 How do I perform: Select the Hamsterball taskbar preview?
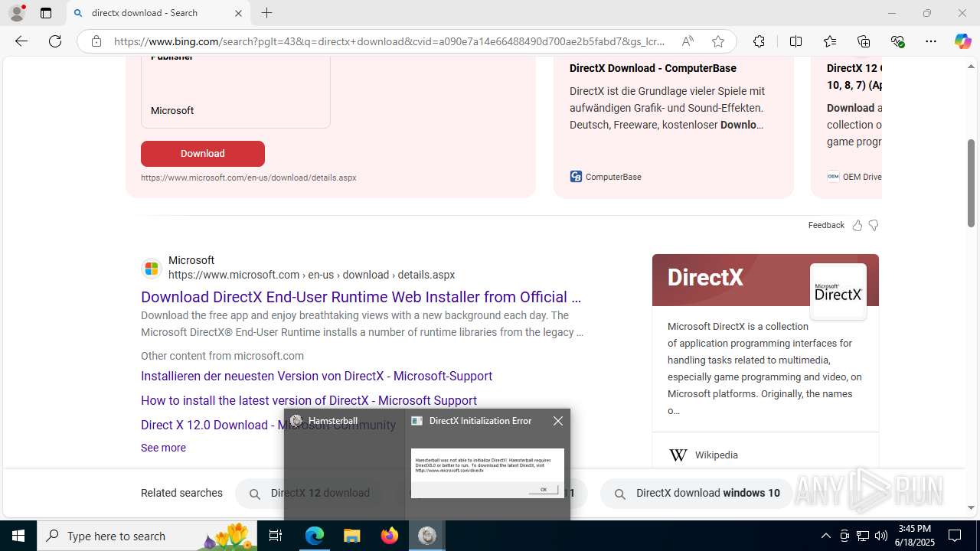click(344, 464)
